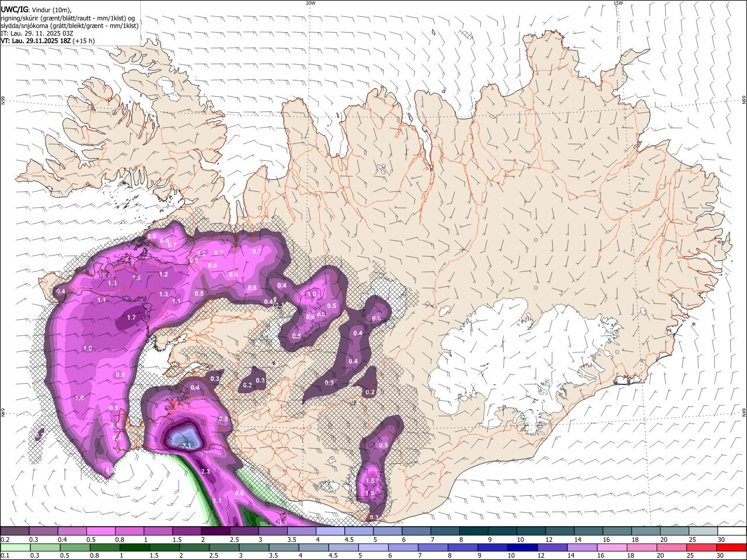This screenshot has height=560, width=747.
Task: Click the bold 'UWC/IG' title text
Action: [x=13, y=9]
